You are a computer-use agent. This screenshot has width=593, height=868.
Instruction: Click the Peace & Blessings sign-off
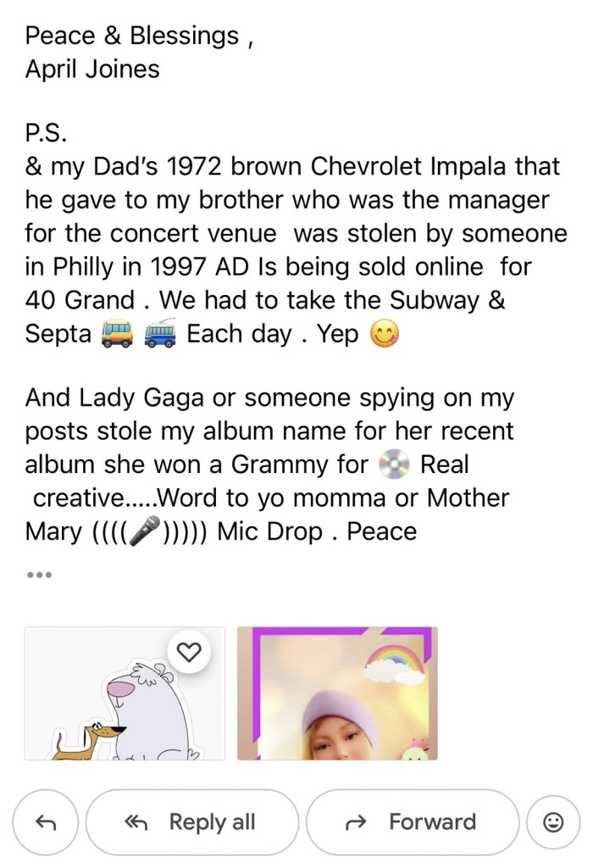pos(132,36)
